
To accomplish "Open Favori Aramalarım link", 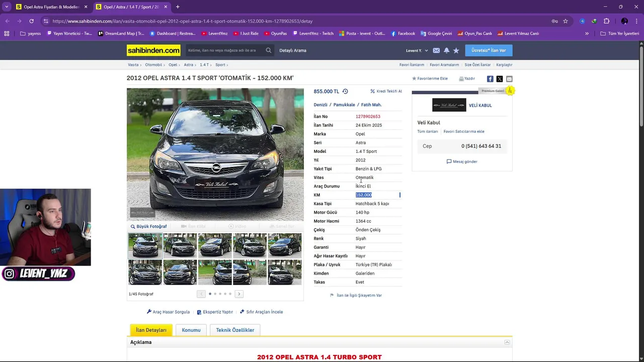I will pyautogui.click(x=444, y=65).
